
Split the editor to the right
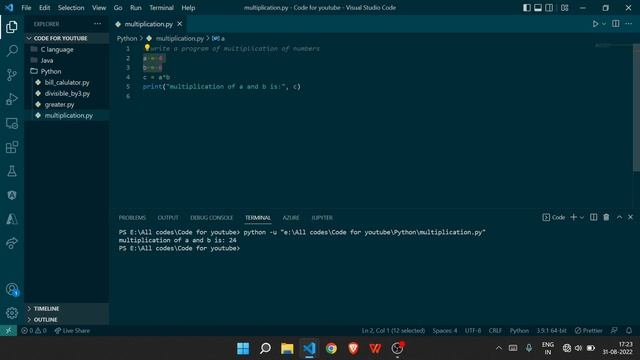point(616,24)
